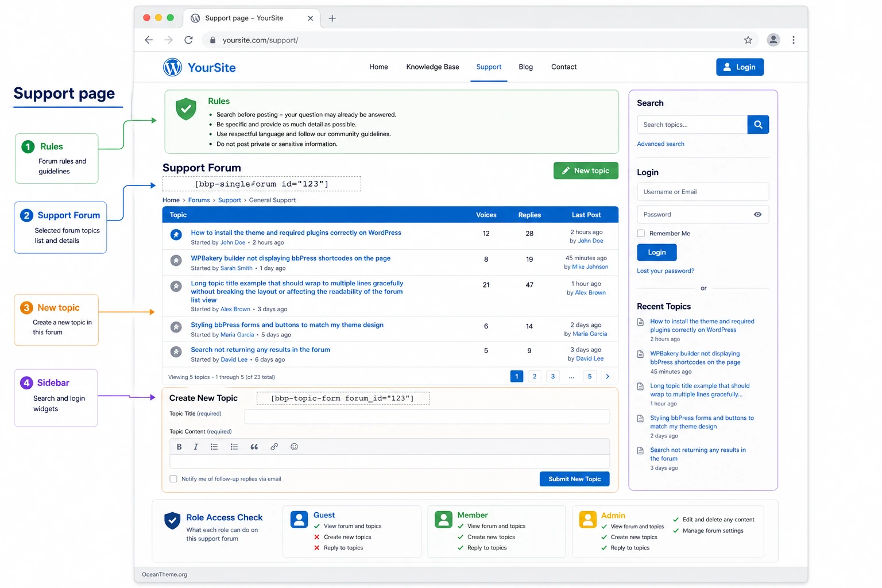This screenshot has height=588, width=882.
Task: Go to next page of topics
Action: tap(608, 377)
